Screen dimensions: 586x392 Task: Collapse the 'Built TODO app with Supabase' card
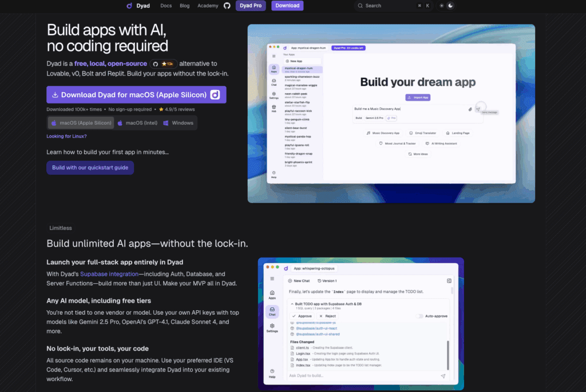(292, 304)
